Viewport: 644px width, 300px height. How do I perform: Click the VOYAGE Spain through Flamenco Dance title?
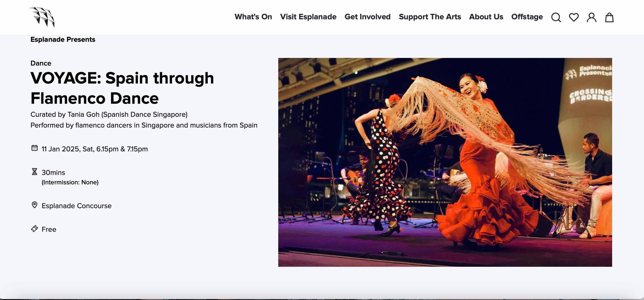122,88
